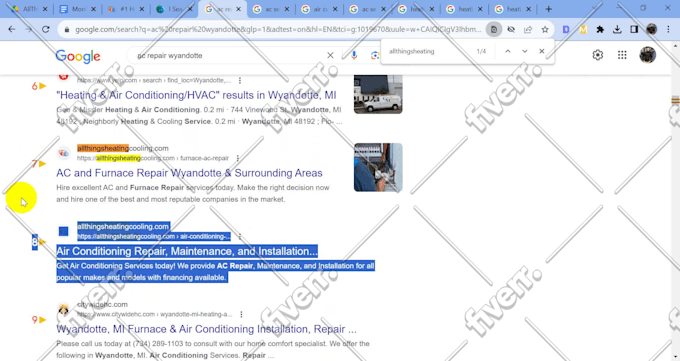
Task: Click the lock icon in the address bar
Action: coord(67,30)
